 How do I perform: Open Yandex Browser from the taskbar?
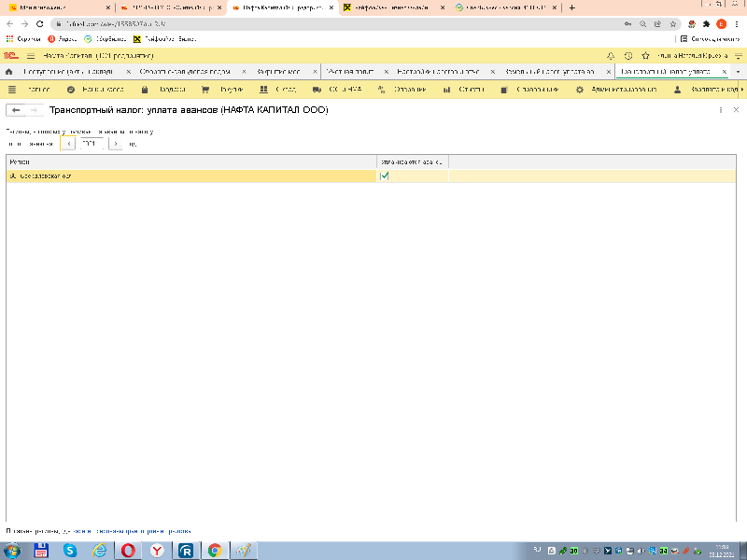tap(157, 551)
